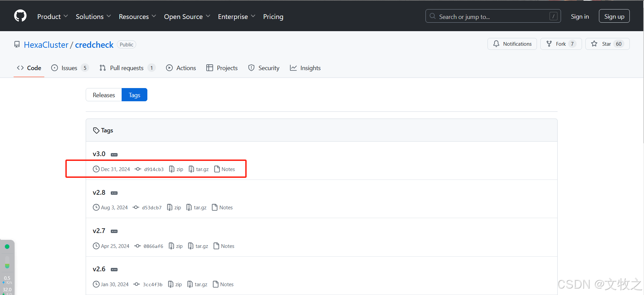The width and height of the screenshot is (644, 295).
Task: Download the v2.6 zip archive
Action: 175,285
